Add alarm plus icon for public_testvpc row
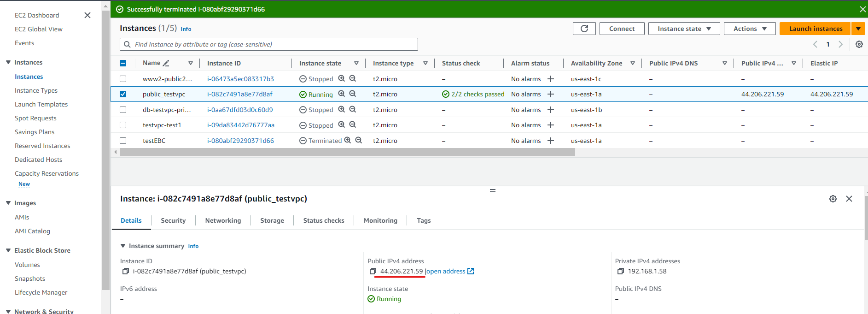Image resolution: width=868 pixels, height=314 pixels. 551,94
